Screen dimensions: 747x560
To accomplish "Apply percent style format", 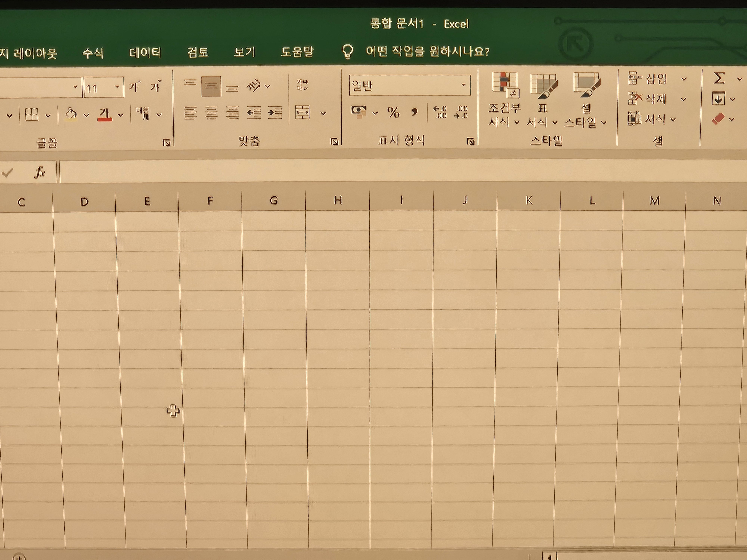I will click(393, 112).
